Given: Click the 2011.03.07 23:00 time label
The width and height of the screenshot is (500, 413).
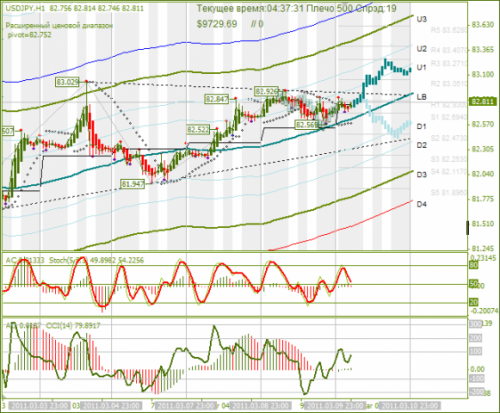Looking at the screenshot, I should click(186, 406).
